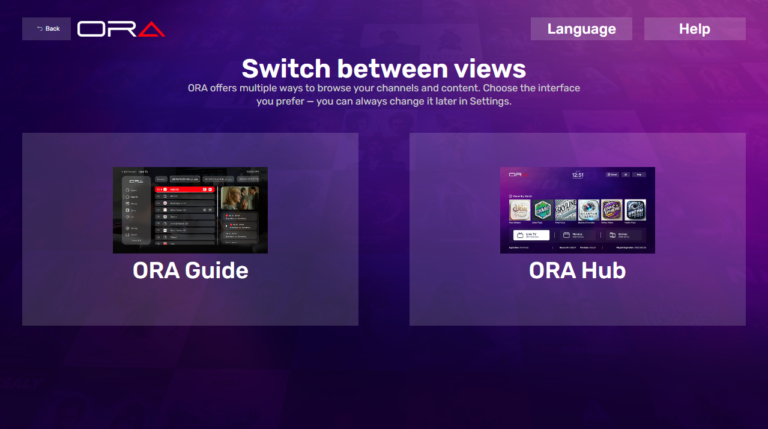The height and width of the screenshot is (429, 768).
Task: Open the Help screen
Action: (x=695, y=29)
